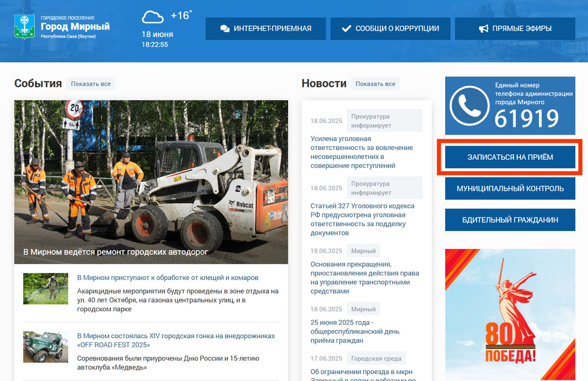Click the Mirny city coat of arms logo

24,27
